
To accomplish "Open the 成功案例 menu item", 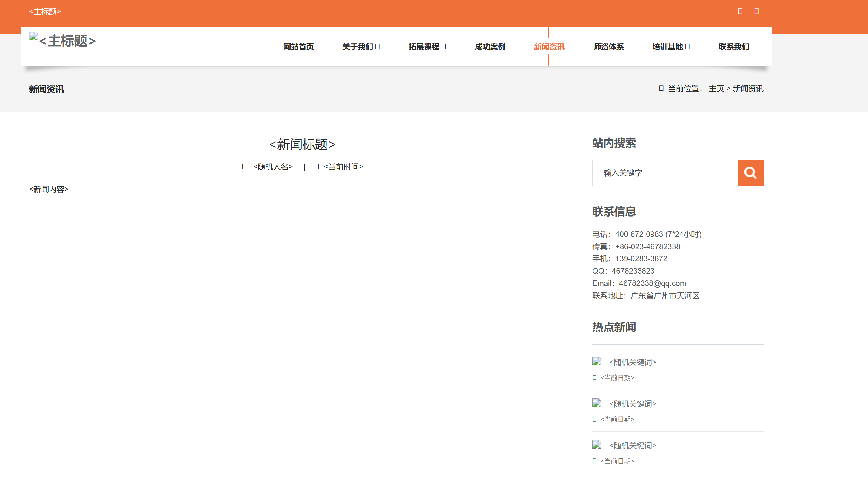I will tap(490, 47).
